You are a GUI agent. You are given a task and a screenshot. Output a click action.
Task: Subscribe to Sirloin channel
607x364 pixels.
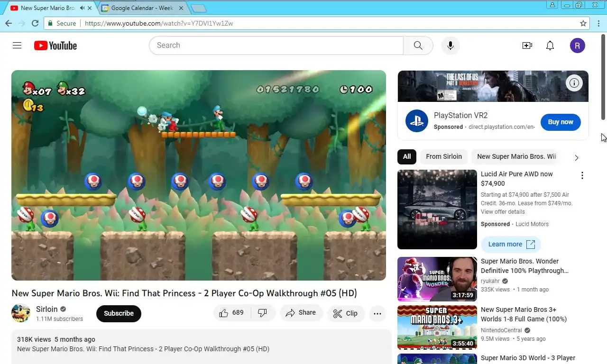point(119,313)
